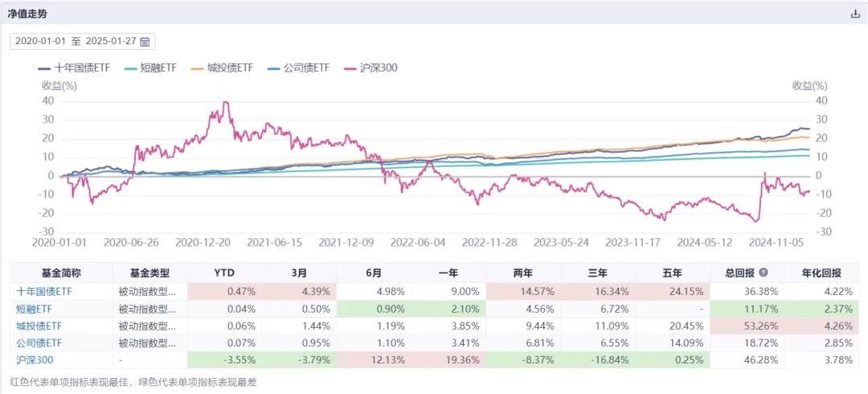This screenshot has width=868, height=394.
Task: Click the help icon beside 总回报
Action: (763, 273)
